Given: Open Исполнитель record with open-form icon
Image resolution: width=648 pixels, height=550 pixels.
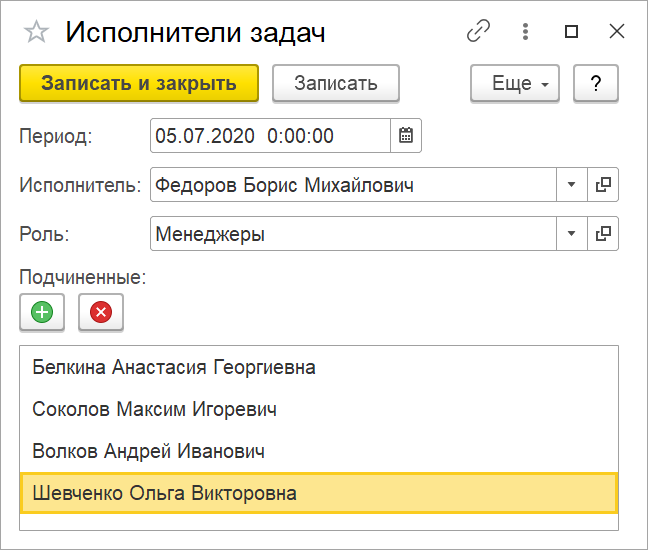Looking at the screenshot, I should [603, 184].
